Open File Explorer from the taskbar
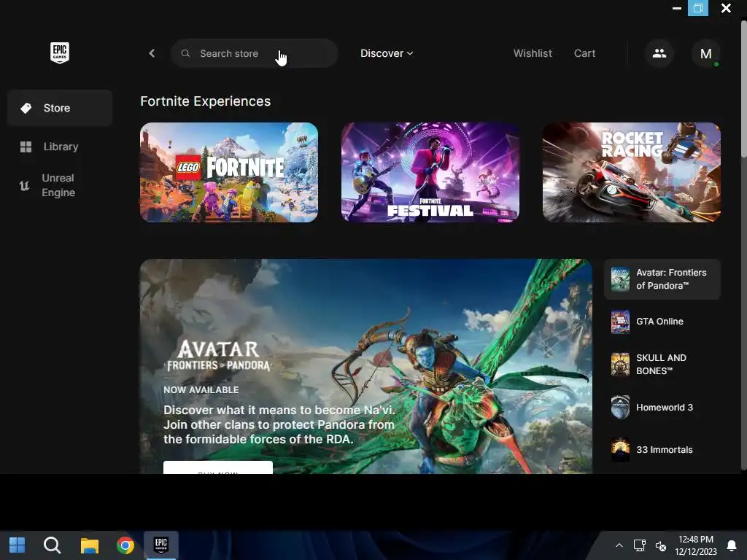747x560 pixels. tap(89, 545)
